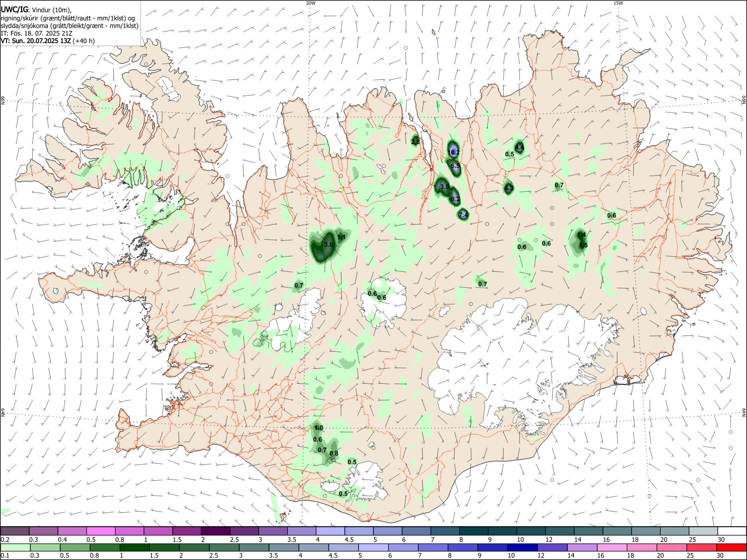The image size is (747, 560).
Task: Pick the darkest purple 2–2.5 snow legend swatch
Action: [x=215, y=531]
